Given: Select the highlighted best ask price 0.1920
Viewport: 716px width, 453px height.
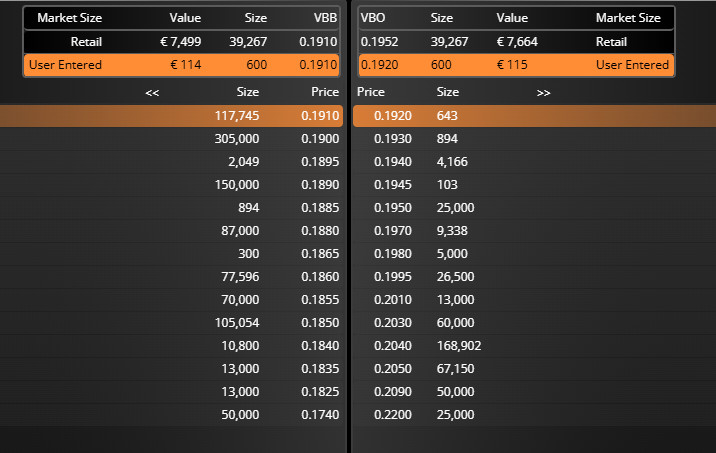Looking at the screenshot, I should [x=393, y=116].
